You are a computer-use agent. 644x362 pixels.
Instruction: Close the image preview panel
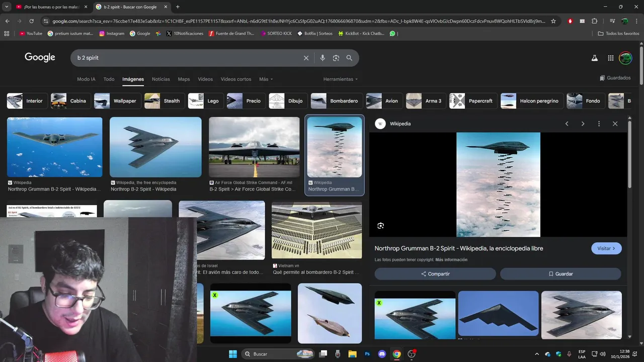[615, 124]
